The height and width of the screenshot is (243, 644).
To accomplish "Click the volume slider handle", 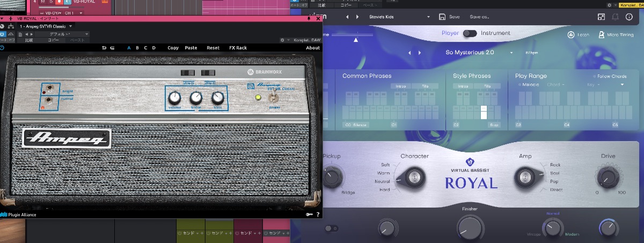I will point(355,39).
